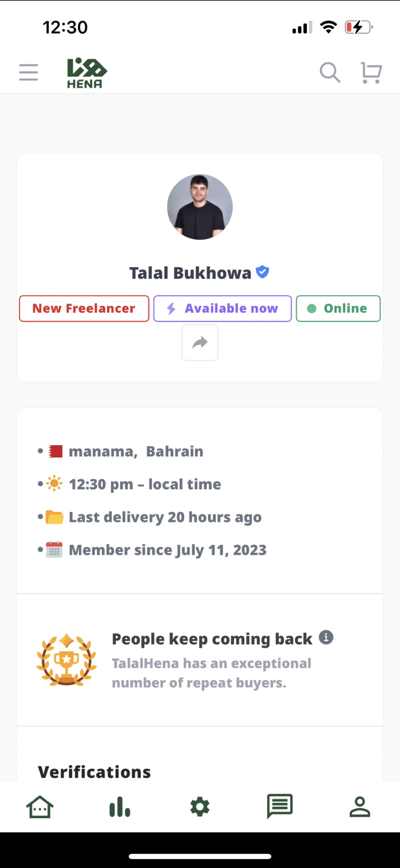The height and width of the screenshot is (868, 400).
Task: Open the search magnifier icon
Action: pos(330,72)
